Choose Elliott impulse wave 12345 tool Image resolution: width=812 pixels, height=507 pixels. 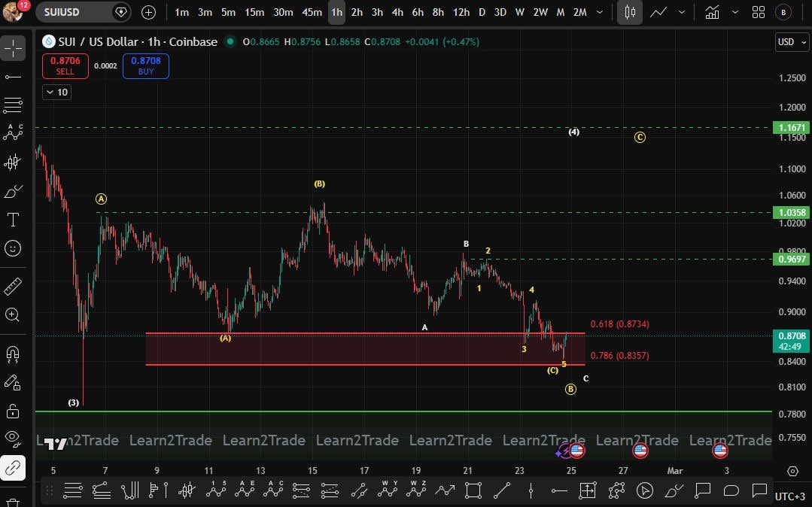click(216, 490)
